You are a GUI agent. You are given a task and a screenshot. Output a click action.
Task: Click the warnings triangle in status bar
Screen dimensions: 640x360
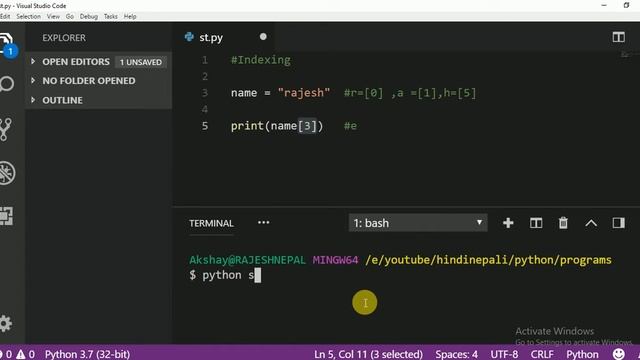[20, 354]
